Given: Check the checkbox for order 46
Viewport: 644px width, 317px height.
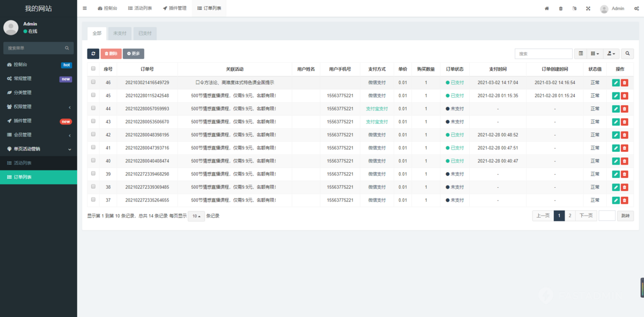Looking at the screenshot, I should tap(93, 82).
